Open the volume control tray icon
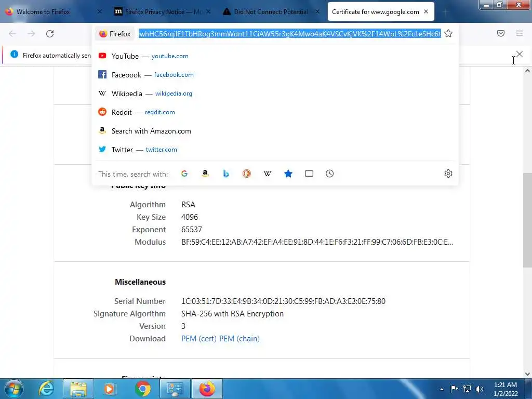Image resolution: width=532 pixels, height=399 pixels. (x=480, y=389)
